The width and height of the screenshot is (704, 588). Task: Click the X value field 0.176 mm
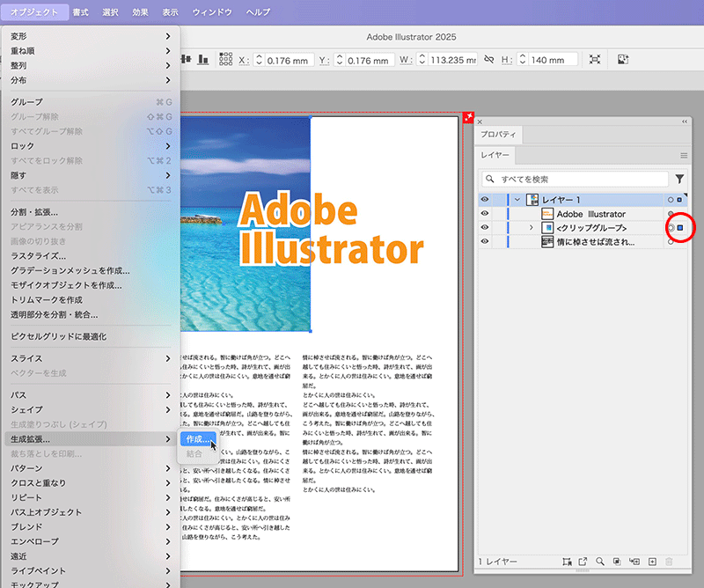[288, 60]
